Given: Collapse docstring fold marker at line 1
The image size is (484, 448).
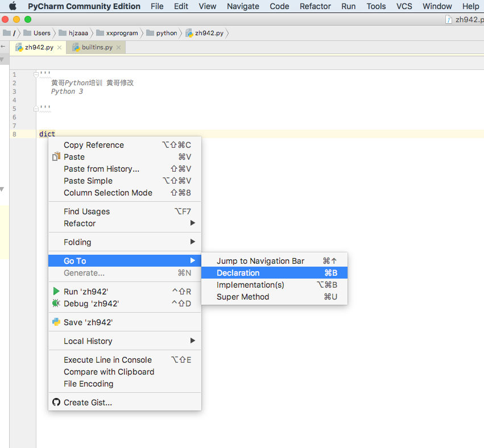Looking at the screenshot, I should [x=36, y=74].
